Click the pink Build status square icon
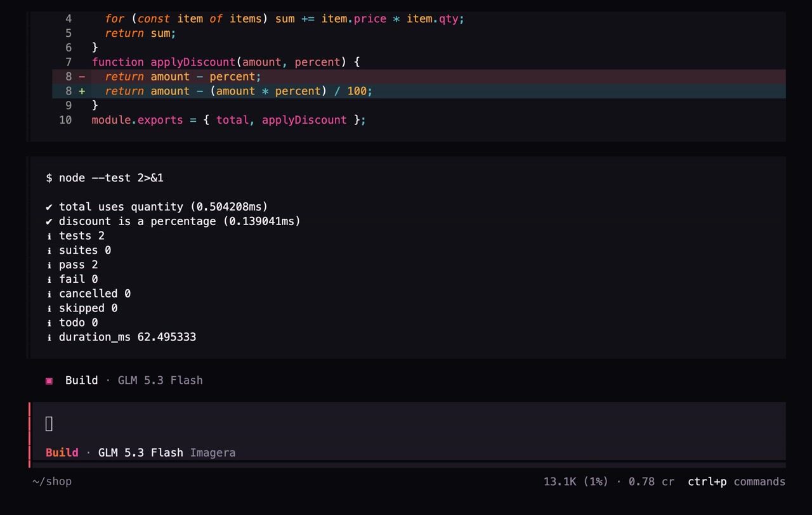Image resolution: width=812 pixels, height=515 pixels. pyautogui.click(x=49, y=381)
